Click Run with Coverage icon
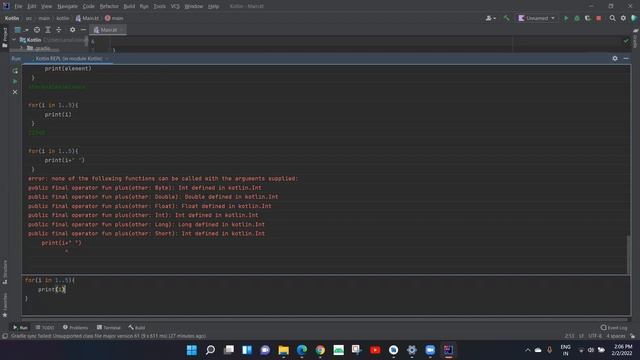 [588, 18]
